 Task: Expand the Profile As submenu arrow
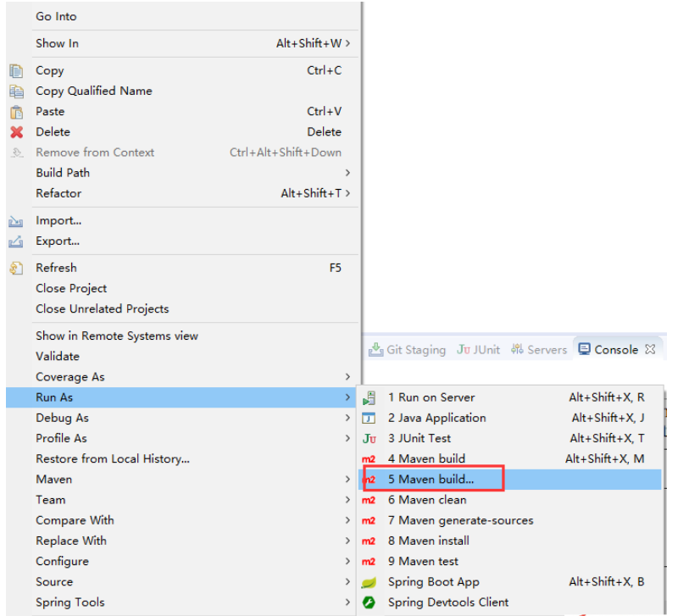coord(348,438)
